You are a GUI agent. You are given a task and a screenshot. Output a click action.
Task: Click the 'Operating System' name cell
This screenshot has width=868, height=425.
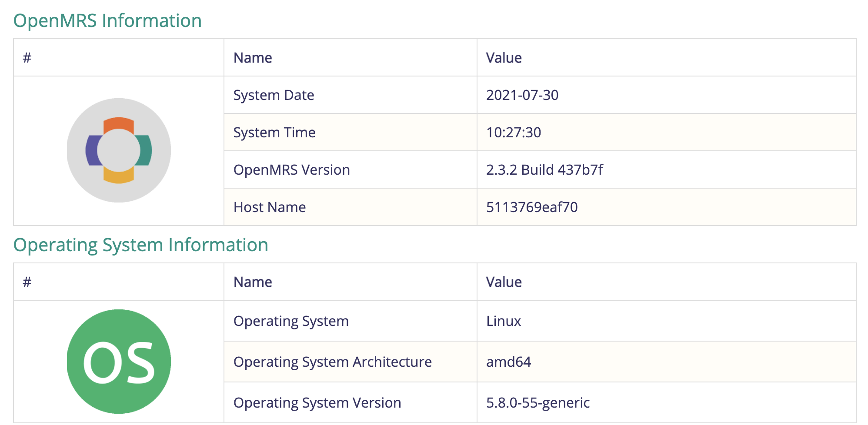coord(351,321)
